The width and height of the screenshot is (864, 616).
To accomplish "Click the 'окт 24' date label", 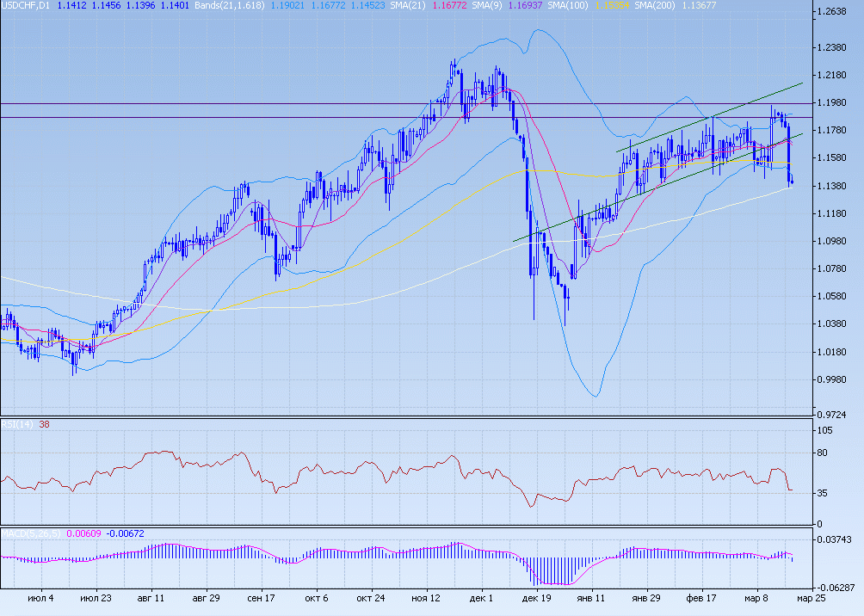I will [x=370, y=598].
